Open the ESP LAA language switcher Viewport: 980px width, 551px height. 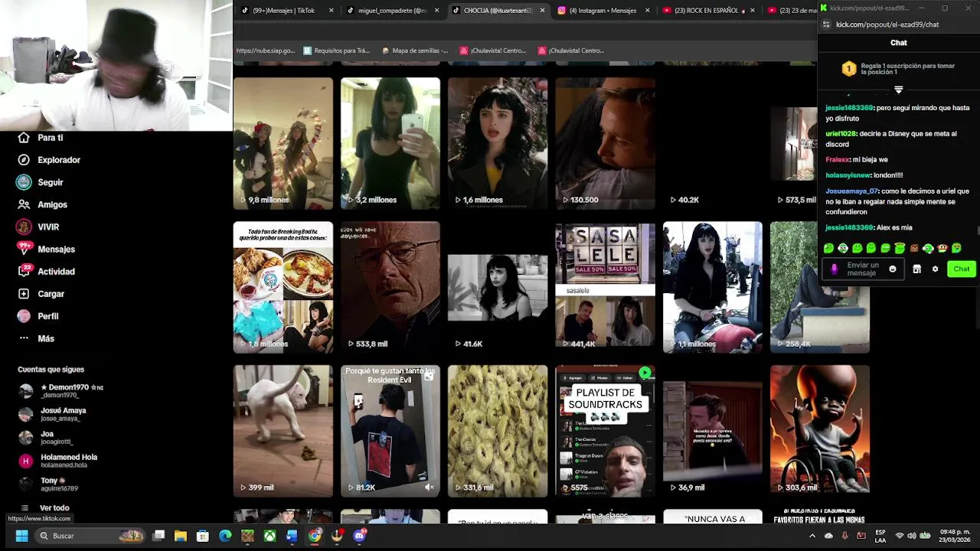880,536
